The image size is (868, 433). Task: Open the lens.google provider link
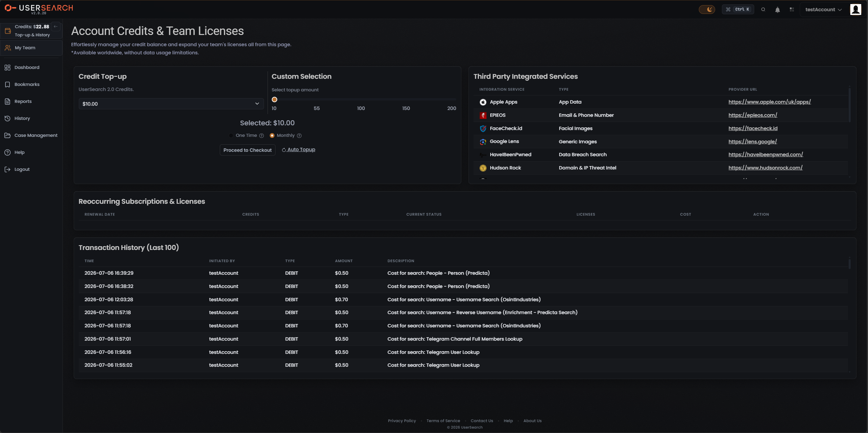(x=752, y=142)
